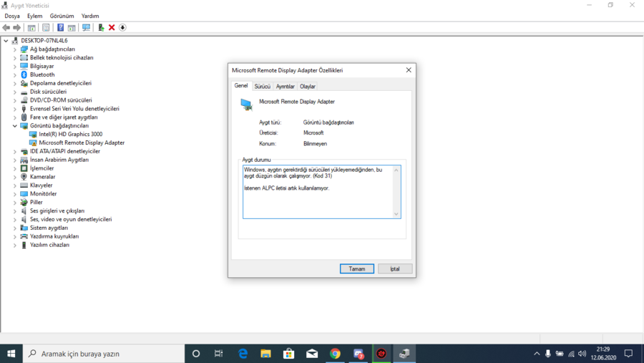644x363 pixels.
Task: Click the Forward arrow in the toolbar
Action: point(17,27)
